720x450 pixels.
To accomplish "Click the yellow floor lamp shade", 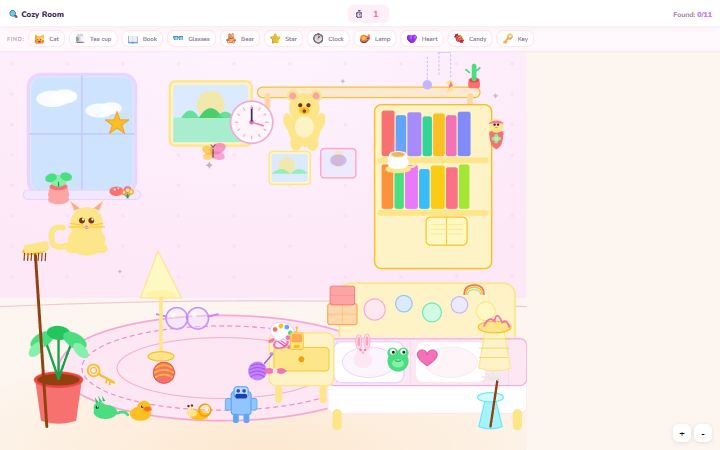I will tap(160, 276).
